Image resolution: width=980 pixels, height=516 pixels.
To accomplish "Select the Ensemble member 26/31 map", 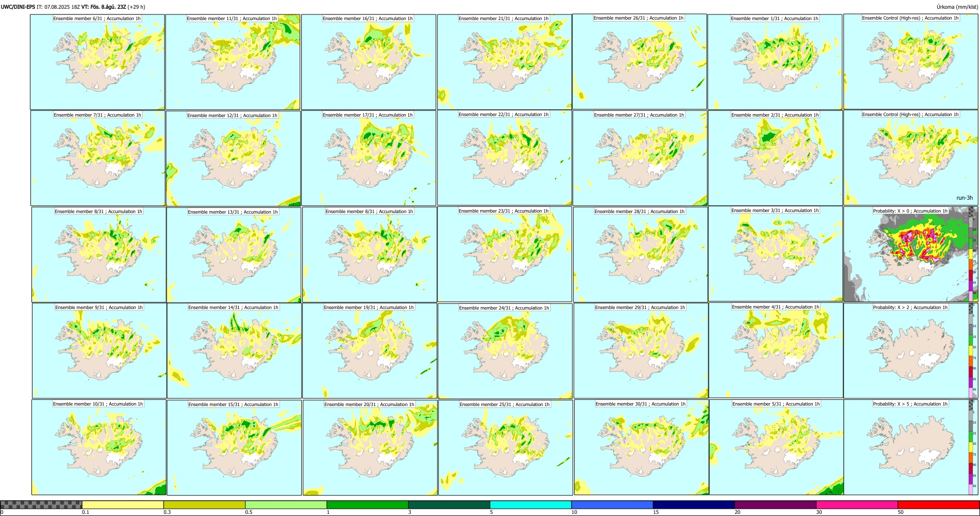I will click(x=640, y=61).
